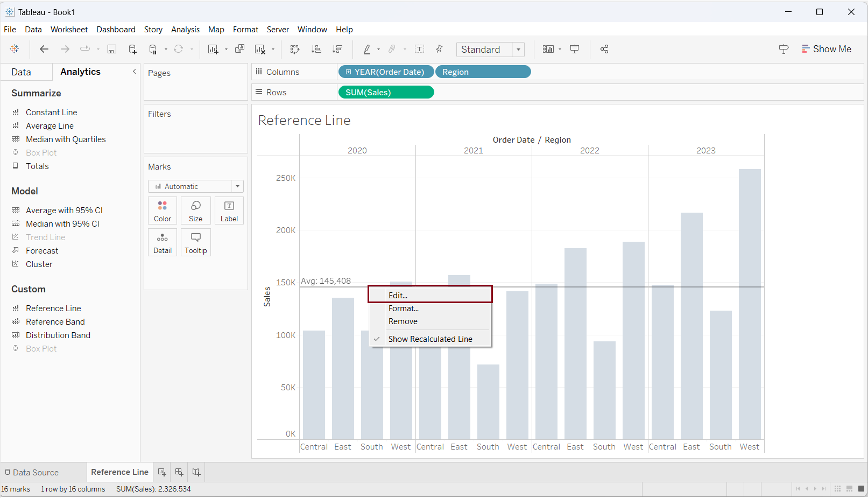Expand the YEAR(Order Date) pill
Screen dimensions: 868x498
(349, 72)
